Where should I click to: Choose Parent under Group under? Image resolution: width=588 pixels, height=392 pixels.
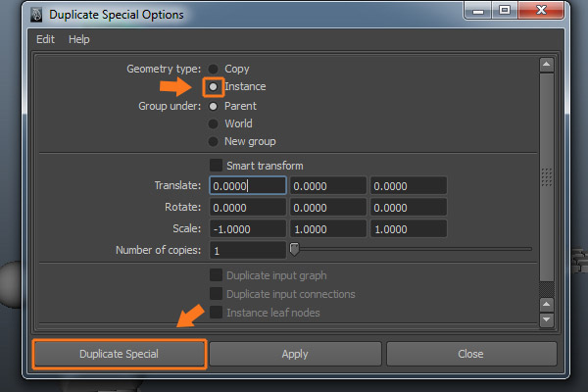pyautogui.click(x=213, y=106)
